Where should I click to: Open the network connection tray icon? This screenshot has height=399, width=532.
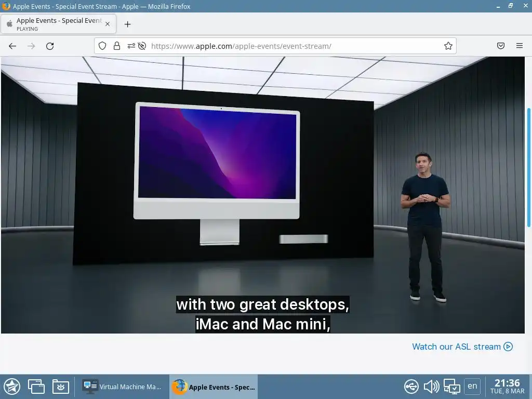451,387
